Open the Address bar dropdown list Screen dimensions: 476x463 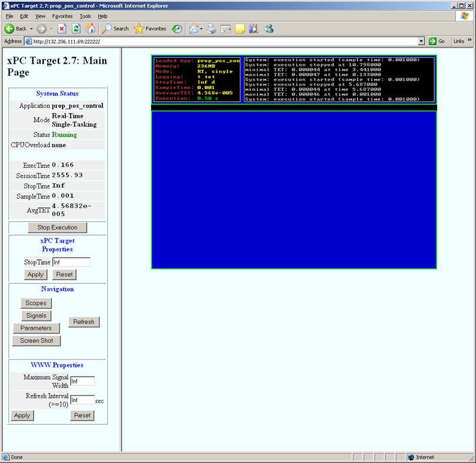(421, 41)
